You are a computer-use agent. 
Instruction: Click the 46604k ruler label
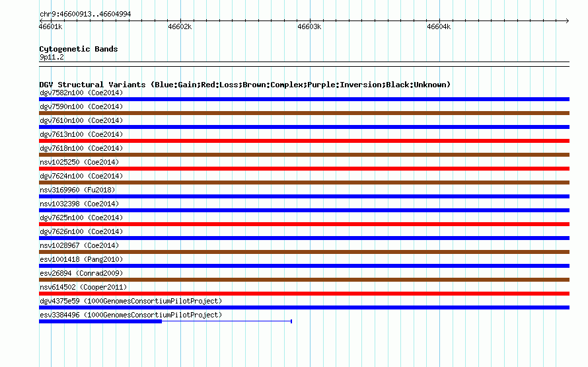[439, 26]
